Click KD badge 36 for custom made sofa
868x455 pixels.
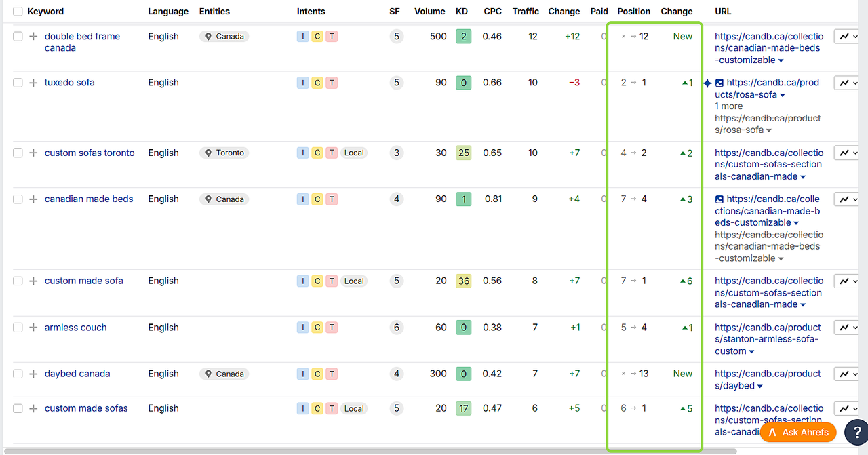463,281
